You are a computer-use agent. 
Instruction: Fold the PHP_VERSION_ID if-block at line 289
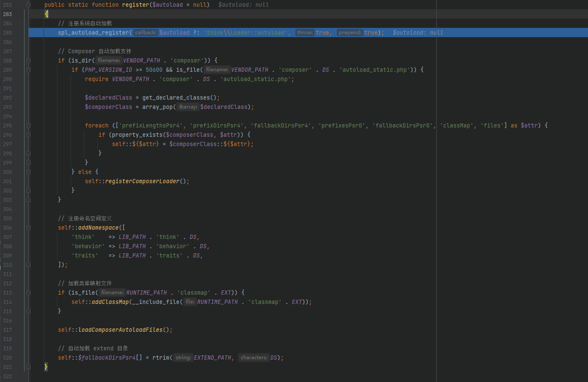tap(28, 70)
